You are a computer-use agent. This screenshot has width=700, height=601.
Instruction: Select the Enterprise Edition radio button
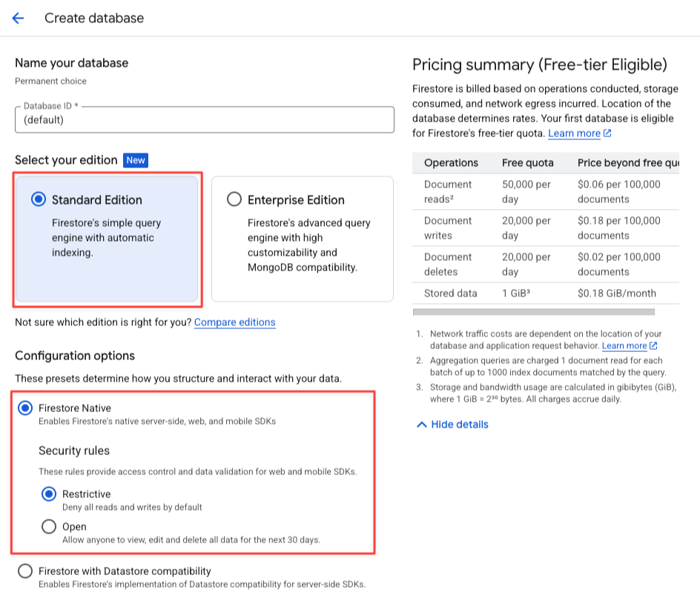(234, 199)
